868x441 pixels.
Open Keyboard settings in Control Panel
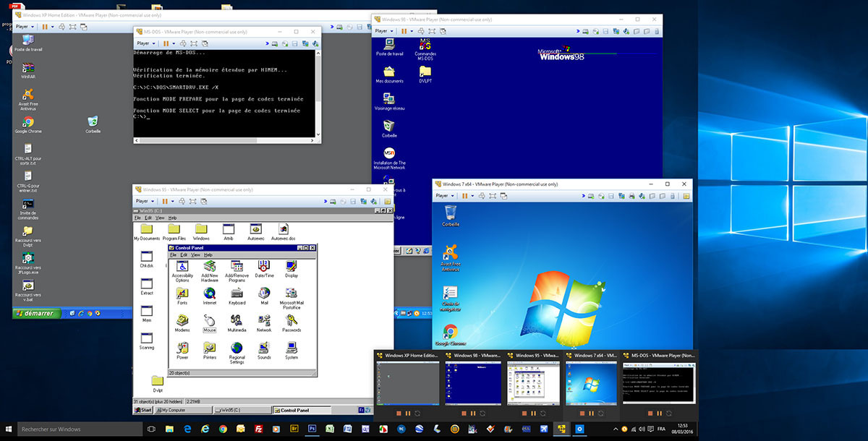[x=237, y=296]
